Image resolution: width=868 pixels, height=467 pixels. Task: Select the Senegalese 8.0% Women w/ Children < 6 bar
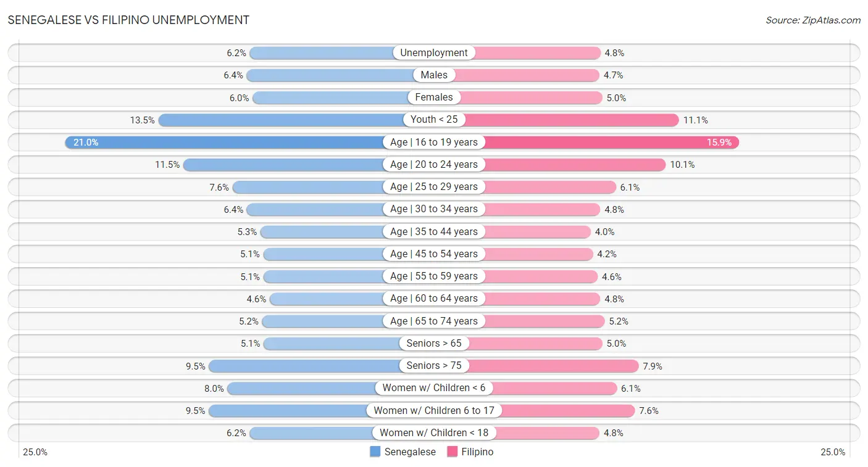point(301,388)
